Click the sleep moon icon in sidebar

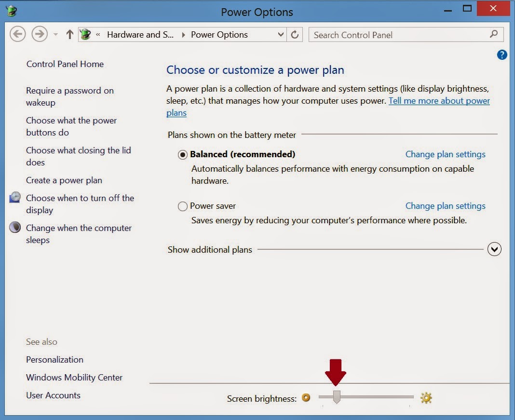point(15,227)
